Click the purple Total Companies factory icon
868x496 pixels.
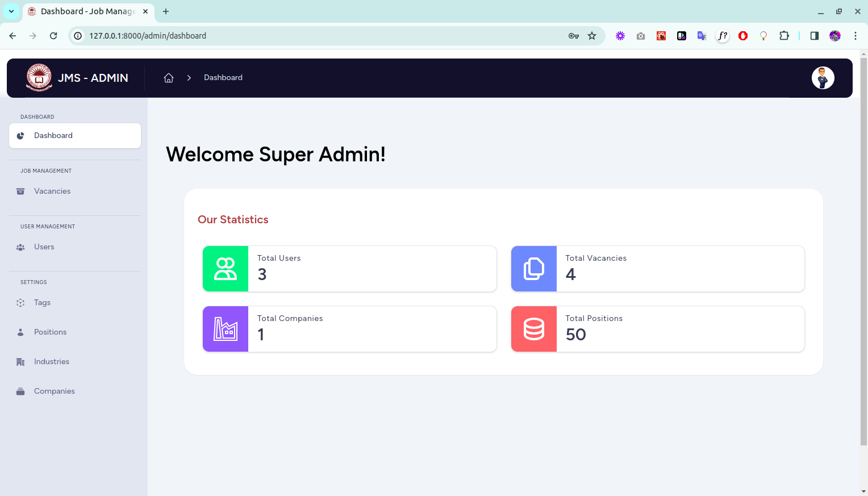[226, 329]
